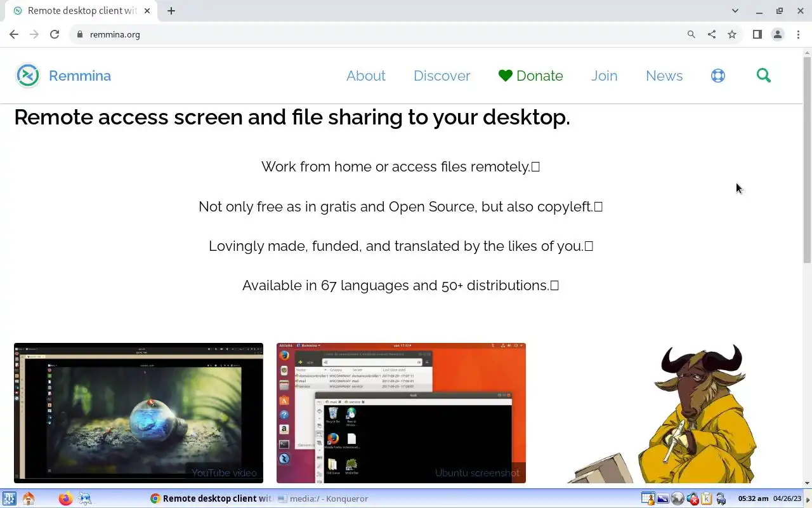Screen dimensions: 812x508
Task: Click the display resize tray icon
Action: (x=663, y=498)
